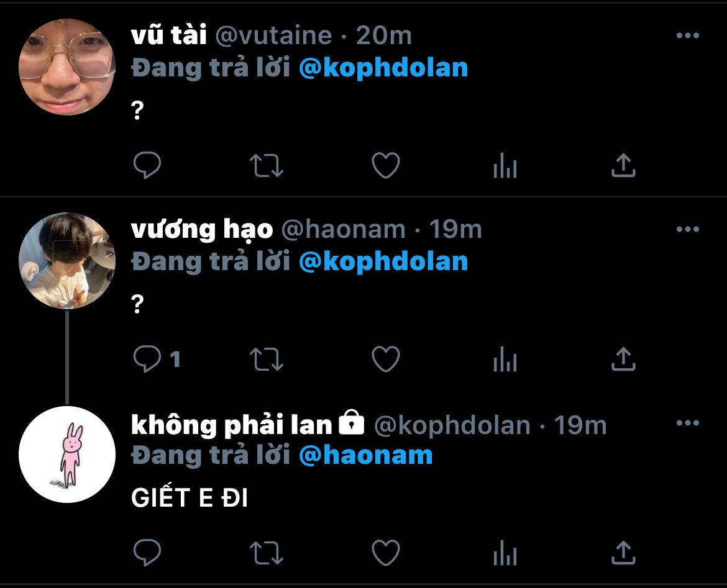Open the pink rabbit avatar profile

click(x=67, y=455)
